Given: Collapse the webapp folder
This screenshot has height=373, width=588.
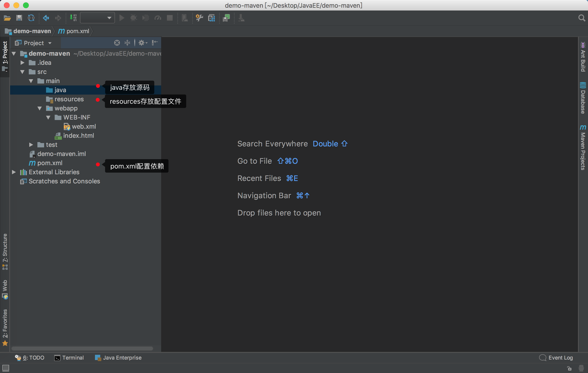Looking at the screenshot, I should (40, 108).
